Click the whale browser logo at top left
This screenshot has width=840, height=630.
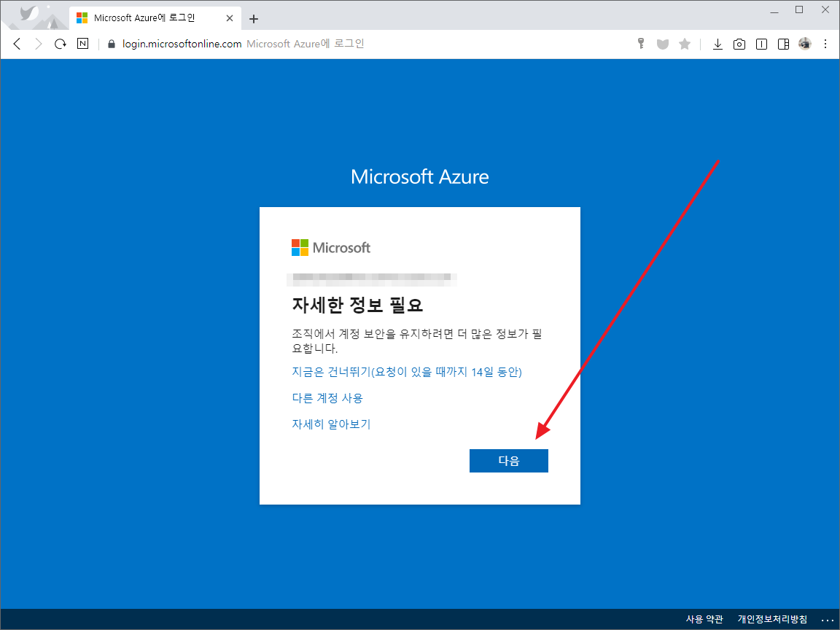point(28,13)
